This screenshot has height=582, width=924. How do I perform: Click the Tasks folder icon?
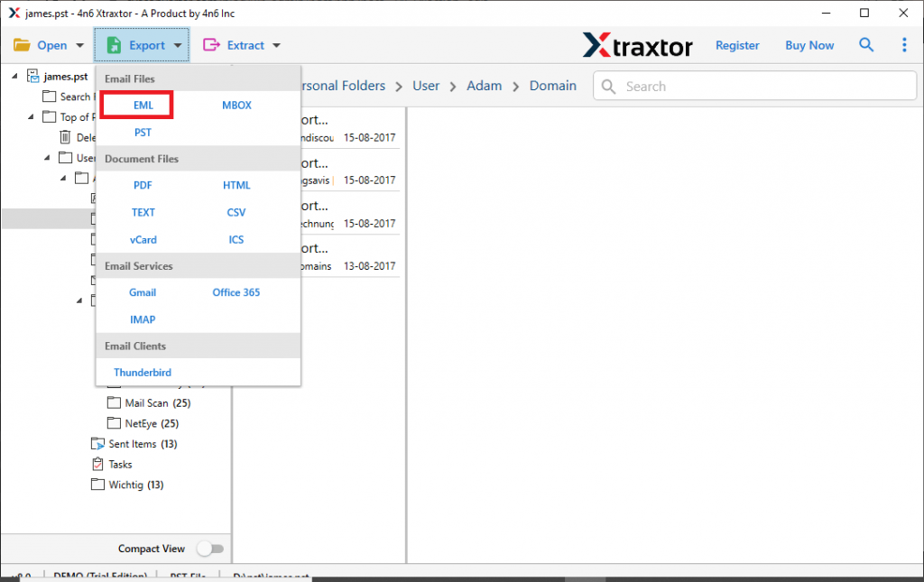click(x=98, y=465)
